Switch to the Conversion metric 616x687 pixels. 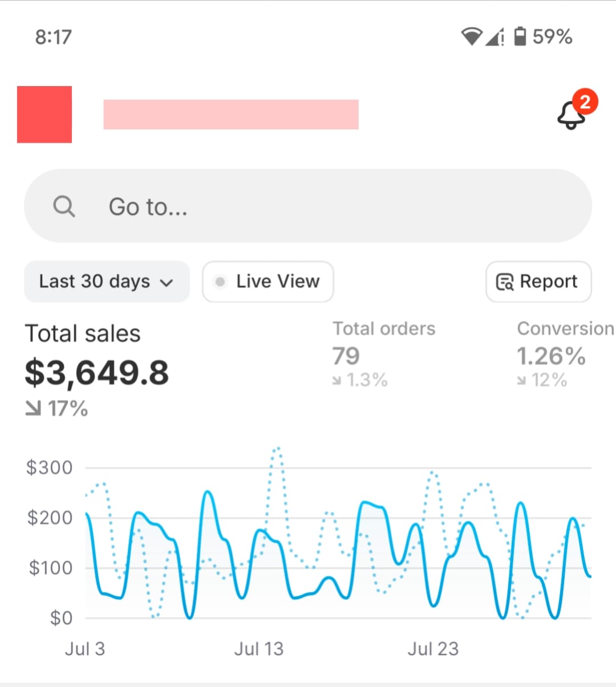[565, 329]
